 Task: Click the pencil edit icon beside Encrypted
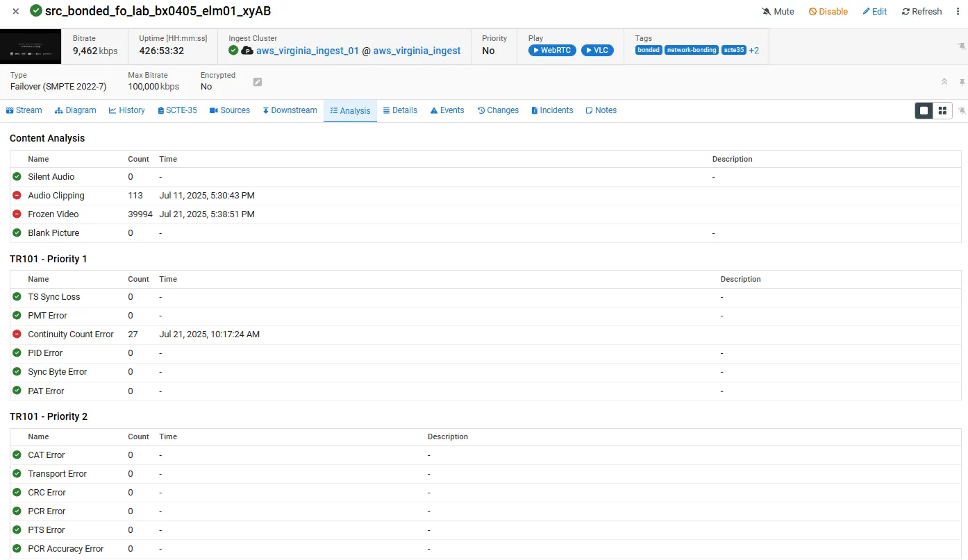pos(258,82)
